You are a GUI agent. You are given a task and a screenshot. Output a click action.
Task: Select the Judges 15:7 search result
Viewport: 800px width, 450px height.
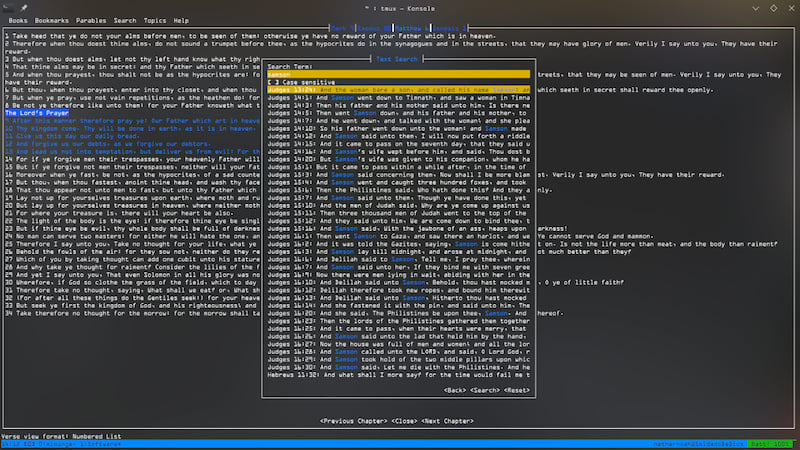(x=398, y=198)
